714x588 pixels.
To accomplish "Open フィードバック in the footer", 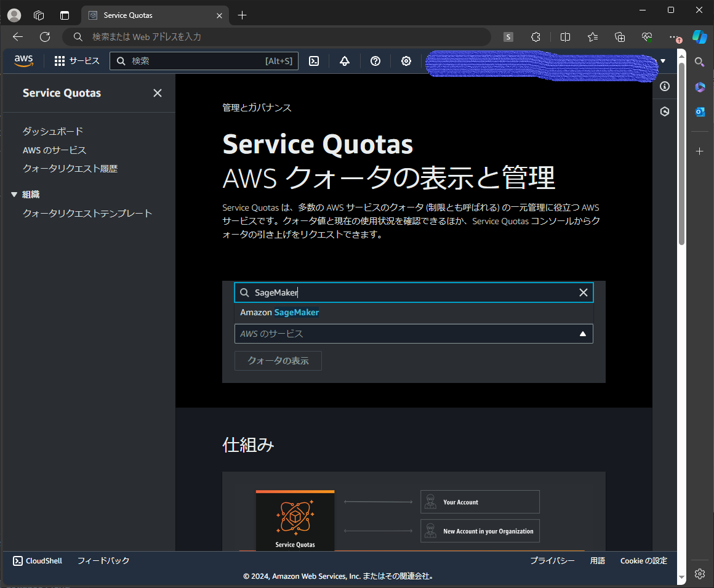I will [103, 561].
